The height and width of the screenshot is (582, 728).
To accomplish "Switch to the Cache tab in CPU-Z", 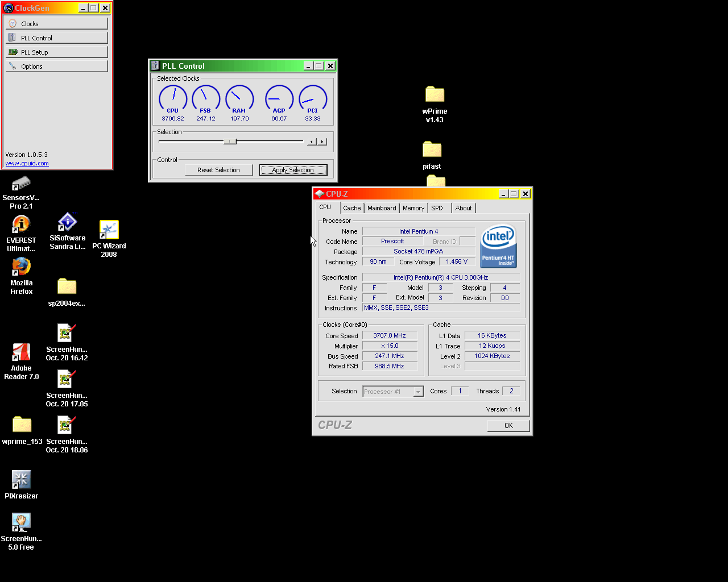I will click(x=352, y=208).
